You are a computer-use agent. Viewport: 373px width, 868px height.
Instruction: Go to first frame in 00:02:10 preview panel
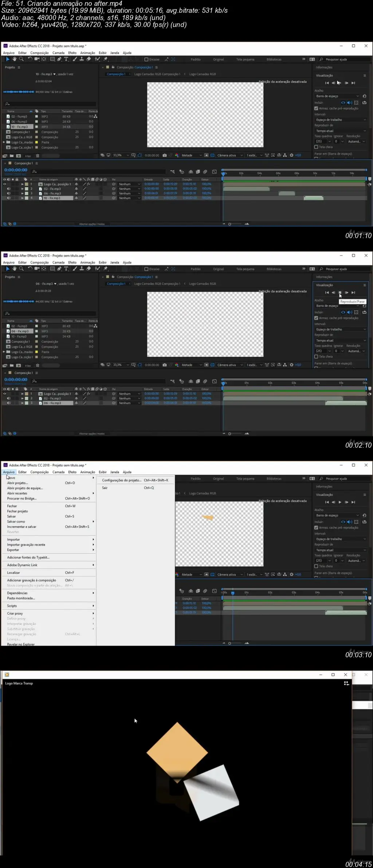[x=327, y=292]
